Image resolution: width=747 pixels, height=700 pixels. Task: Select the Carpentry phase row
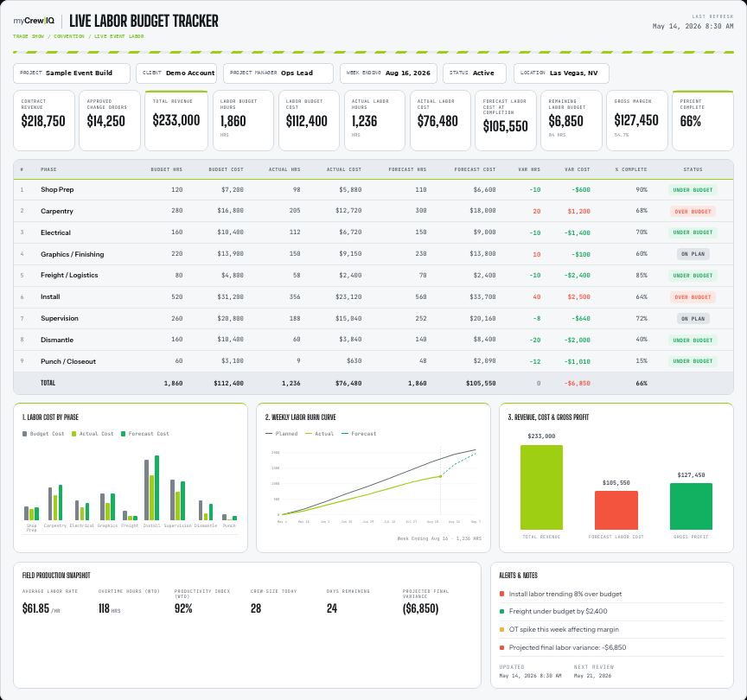[x=373, y=211]
